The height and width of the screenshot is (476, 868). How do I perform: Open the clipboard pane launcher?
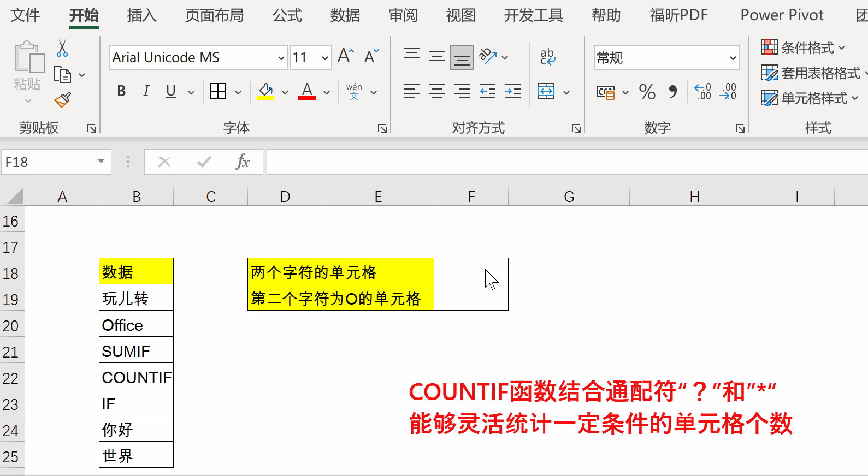pos(92,128)
